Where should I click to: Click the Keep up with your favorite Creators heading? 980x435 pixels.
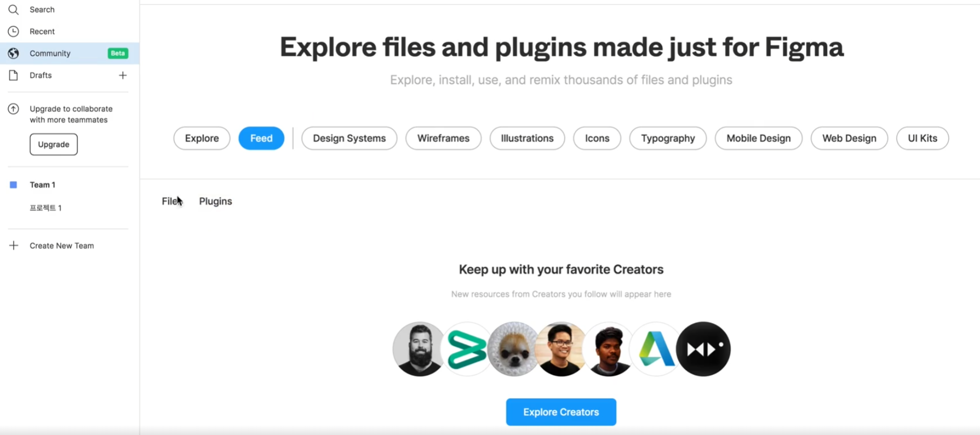click(x=561, y=269)
